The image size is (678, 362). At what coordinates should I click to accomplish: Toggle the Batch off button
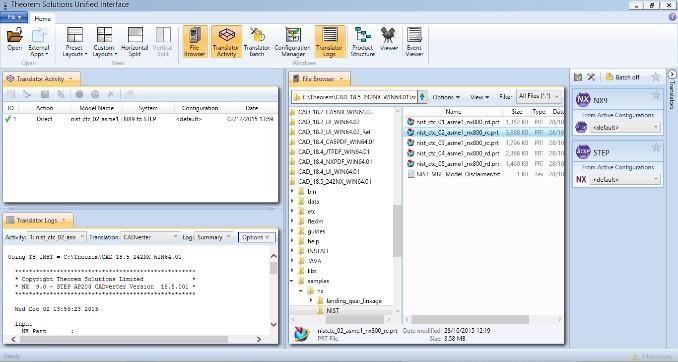pos(622,77)
